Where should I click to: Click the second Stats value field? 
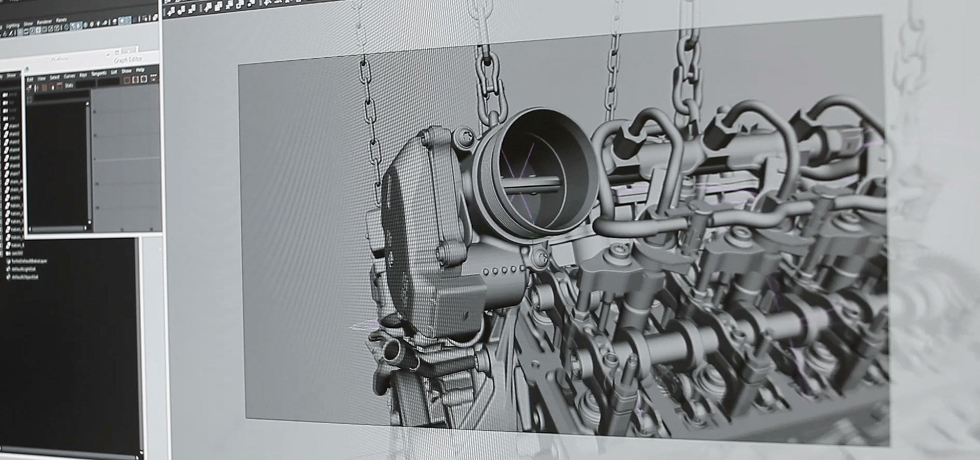[x=109, y=81]
